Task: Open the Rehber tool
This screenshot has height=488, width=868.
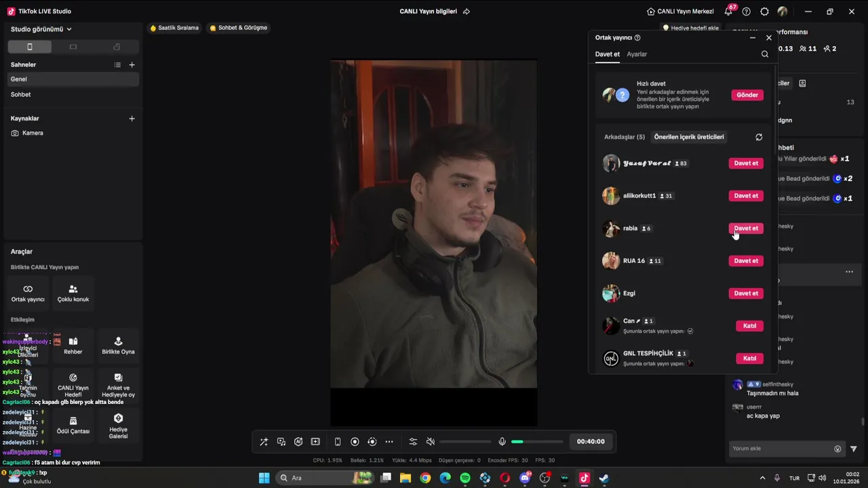Action: [73, 346]
